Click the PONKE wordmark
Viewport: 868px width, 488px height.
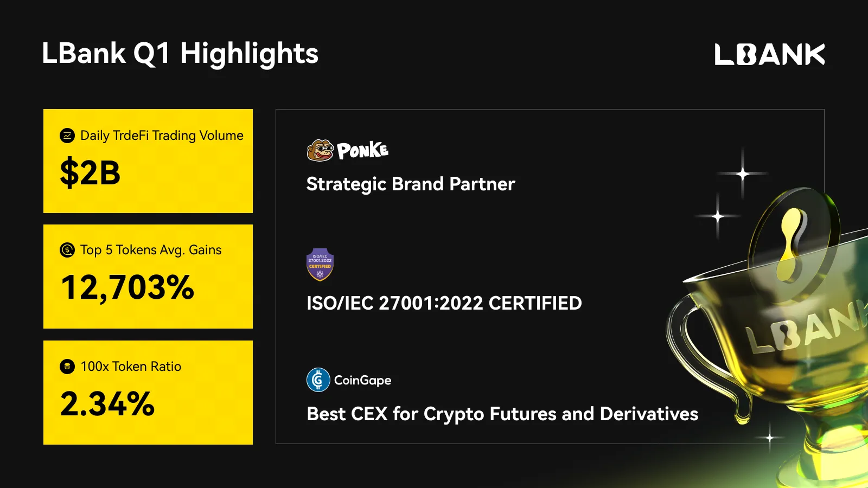click(x=362, y=151)
